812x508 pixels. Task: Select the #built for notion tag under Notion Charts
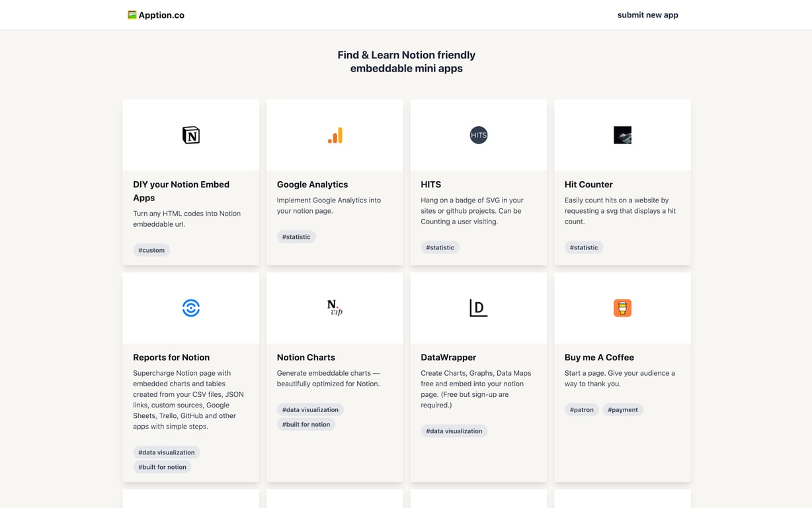(x=306, y=424)
